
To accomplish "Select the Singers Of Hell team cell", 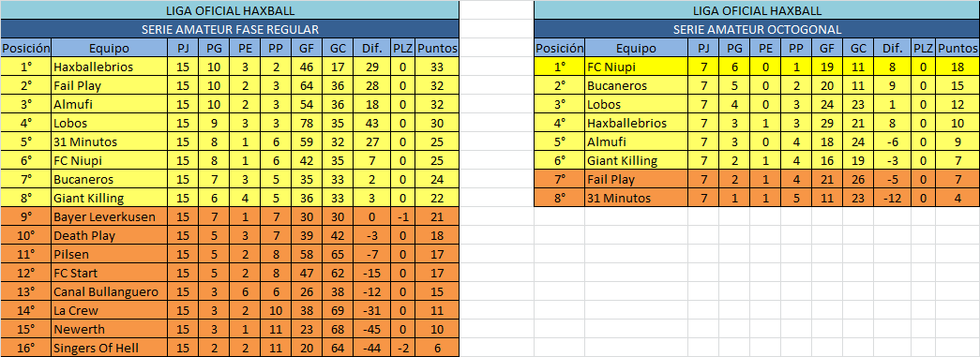I will pyautogui.click(x=110, y=348).
